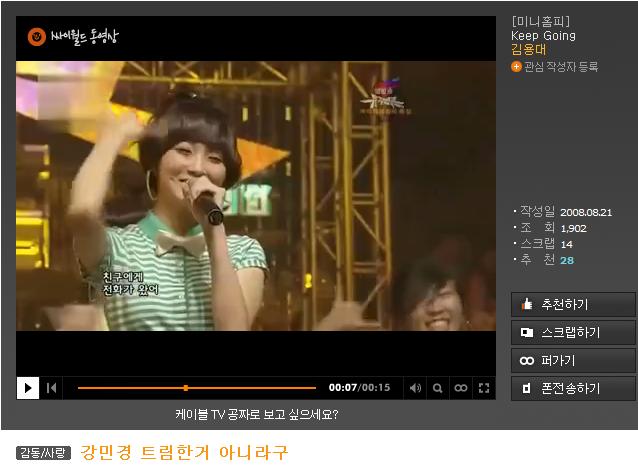Click the 케이블 TV 공짜로 보고 싶으세요? link
638x468 pixels.
257,414
